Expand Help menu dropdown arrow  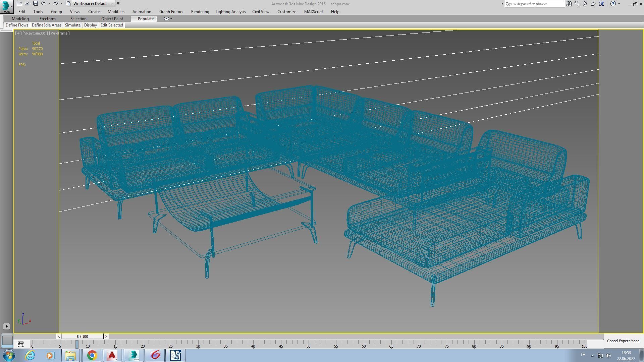(619, 4)
